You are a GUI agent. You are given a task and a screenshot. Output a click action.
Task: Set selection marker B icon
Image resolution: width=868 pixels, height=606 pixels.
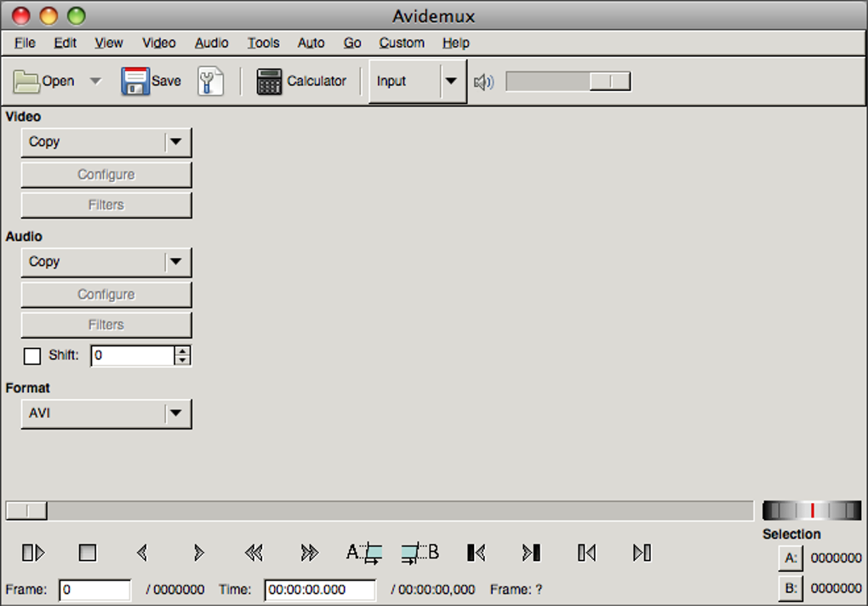(x=420, y=552)
